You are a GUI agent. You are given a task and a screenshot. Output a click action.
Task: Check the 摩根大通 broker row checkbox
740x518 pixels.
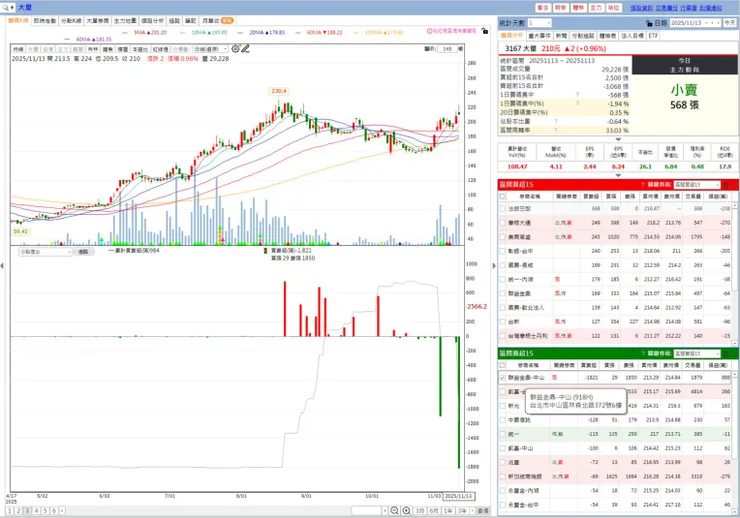click(x=503, y=223)
